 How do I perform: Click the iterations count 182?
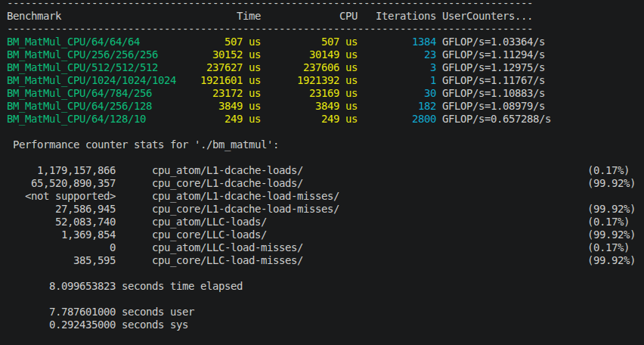(x=427, y=106)
